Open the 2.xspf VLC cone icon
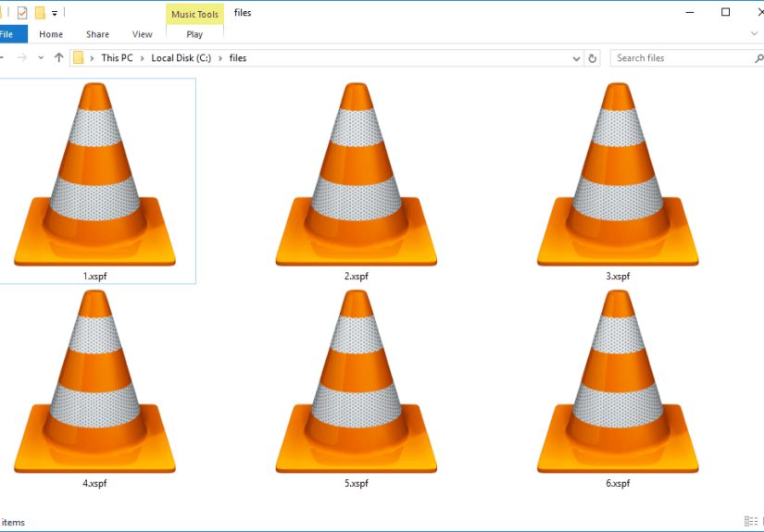The image size is (764, 532). pyautogui.click(x=357, y=174)
